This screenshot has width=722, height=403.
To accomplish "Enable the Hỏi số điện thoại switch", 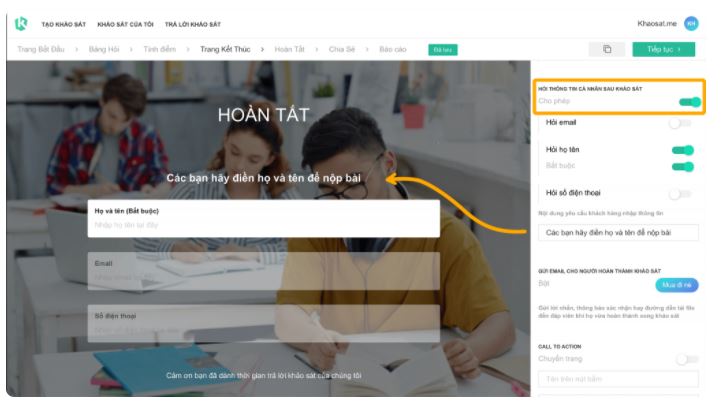I will [x=681, y=194].
